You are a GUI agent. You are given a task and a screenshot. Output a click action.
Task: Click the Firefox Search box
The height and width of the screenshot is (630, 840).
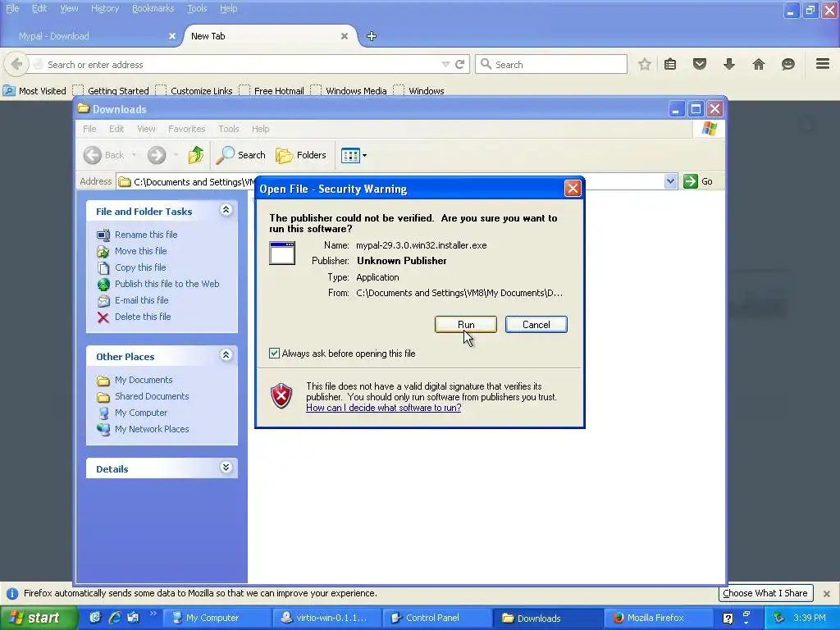click(x=550, y=64)
